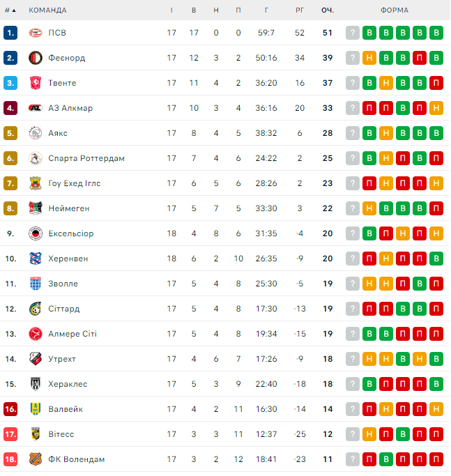Click the Ajax club crest
The image size is (451, 476).
[36, 133]
